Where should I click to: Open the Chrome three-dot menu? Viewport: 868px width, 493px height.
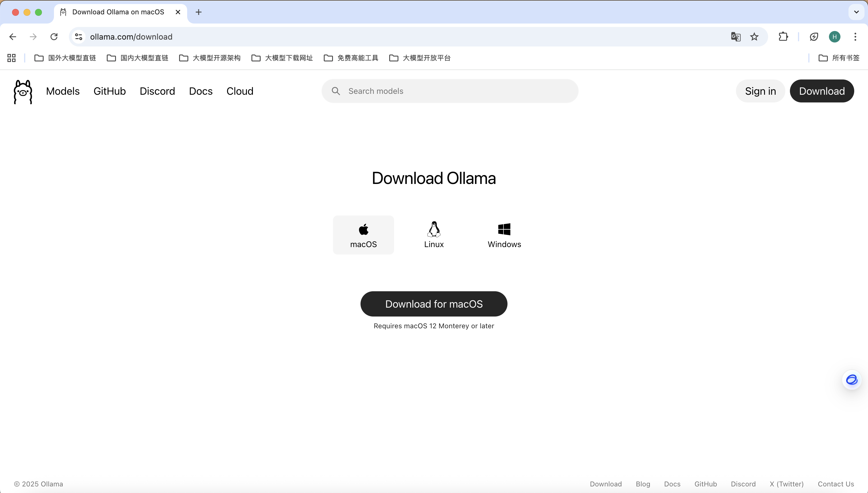tap(855, 36)
